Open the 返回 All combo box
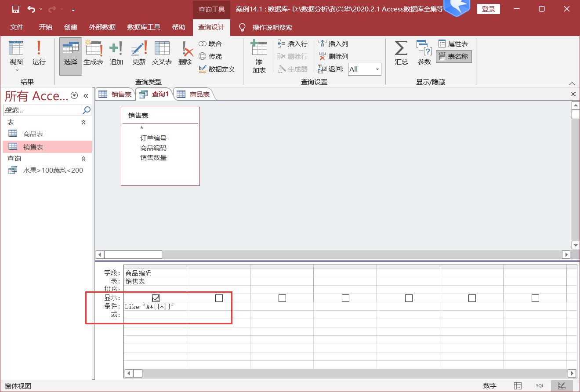The width and height of the screenshot is (580, 392). 365,69
